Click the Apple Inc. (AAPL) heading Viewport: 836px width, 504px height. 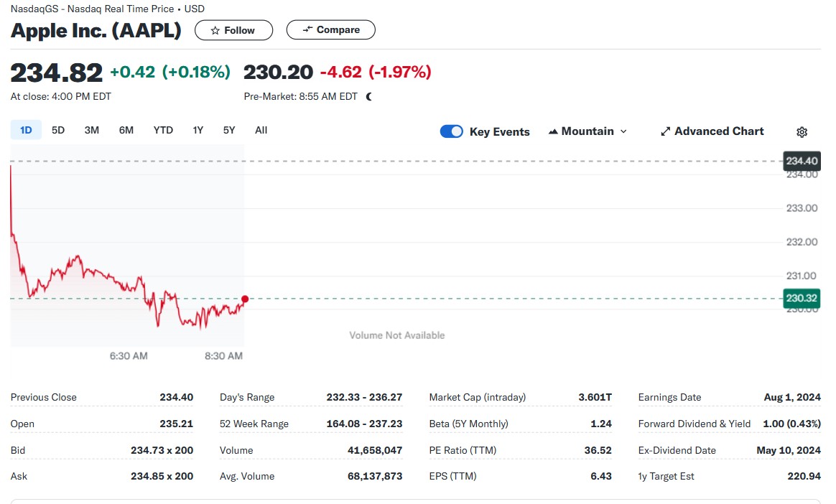[96, 30]
